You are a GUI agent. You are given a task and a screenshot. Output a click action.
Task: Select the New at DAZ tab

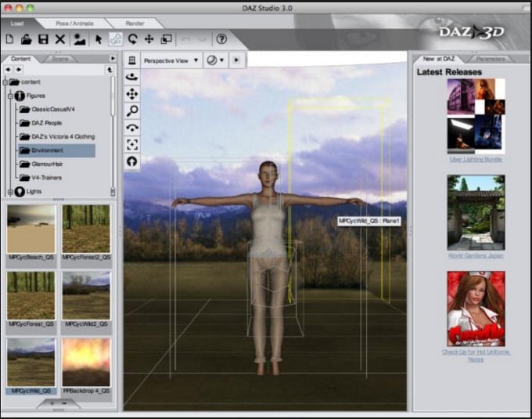click(439, 59)
